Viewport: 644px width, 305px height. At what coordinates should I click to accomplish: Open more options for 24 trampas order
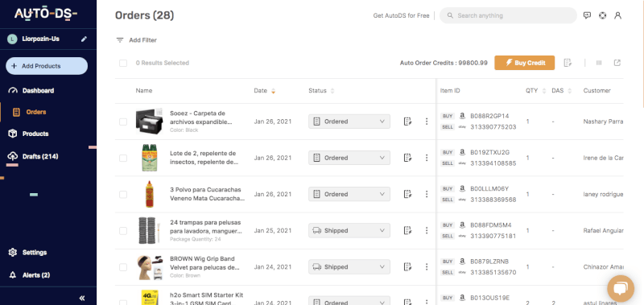coord(427,230)
